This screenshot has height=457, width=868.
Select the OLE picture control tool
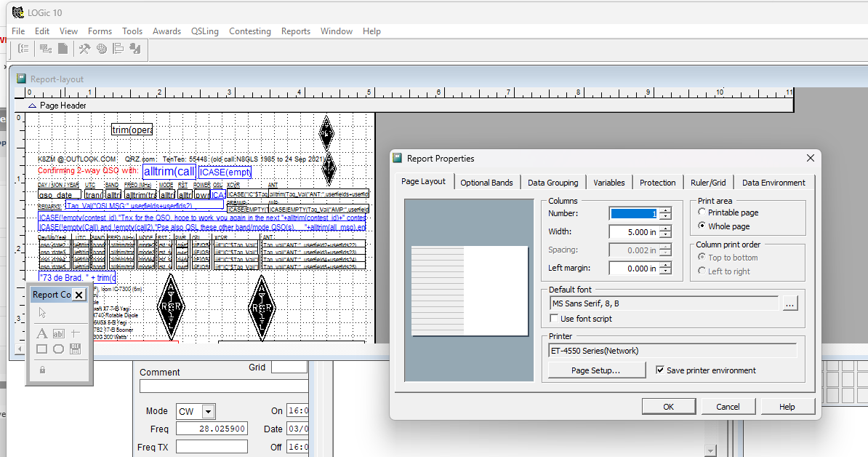click(x=75, y=349)
